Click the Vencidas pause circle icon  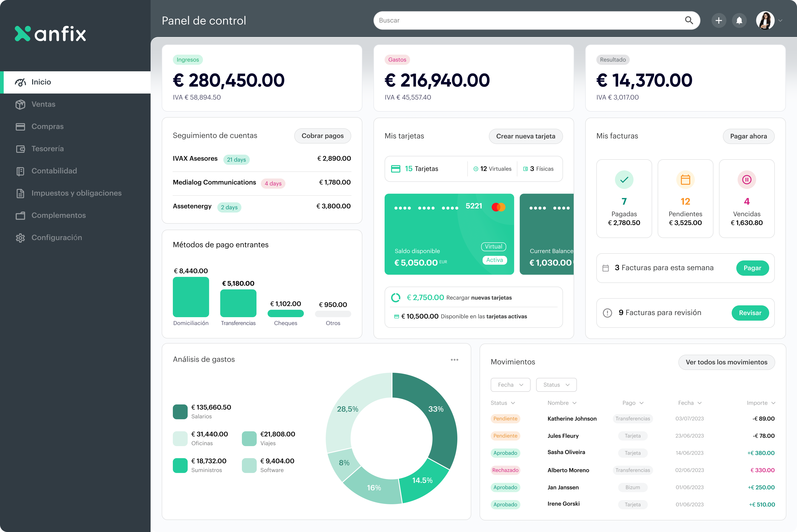click(746, 179)
